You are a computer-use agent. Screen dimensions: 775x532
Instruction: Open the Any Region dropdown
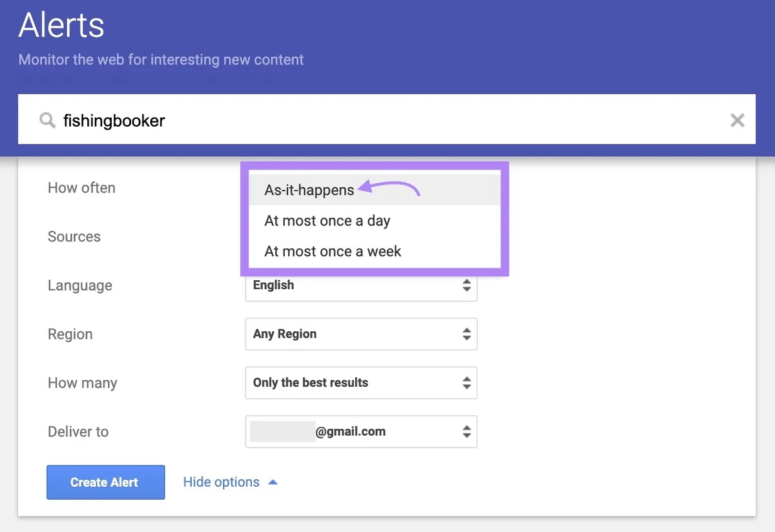pos(361,334)
